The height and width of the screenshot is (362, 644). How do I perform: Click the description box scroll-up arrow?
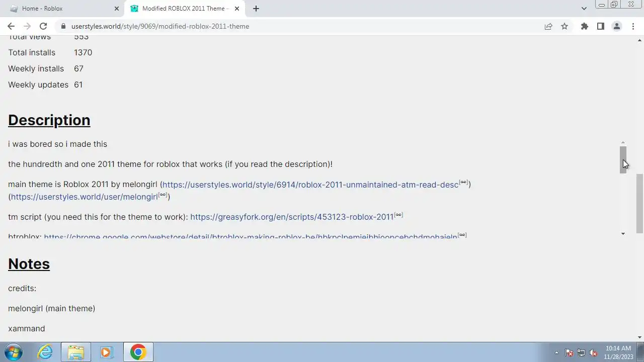pos(623,143)
